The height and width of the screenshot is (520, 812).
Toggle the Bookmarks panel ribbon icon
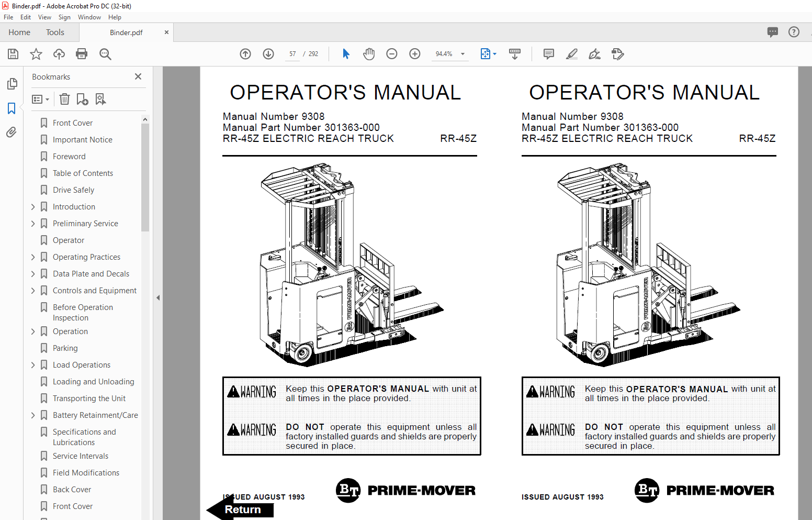coord(12,108)
